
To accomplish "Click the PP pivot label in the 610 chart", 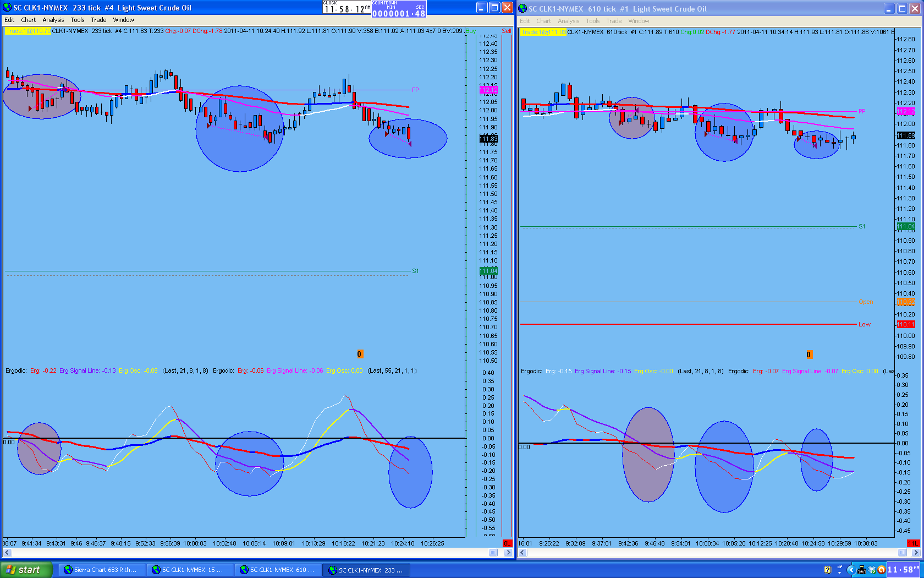I will pyautogui.click(x=862, y=111).
